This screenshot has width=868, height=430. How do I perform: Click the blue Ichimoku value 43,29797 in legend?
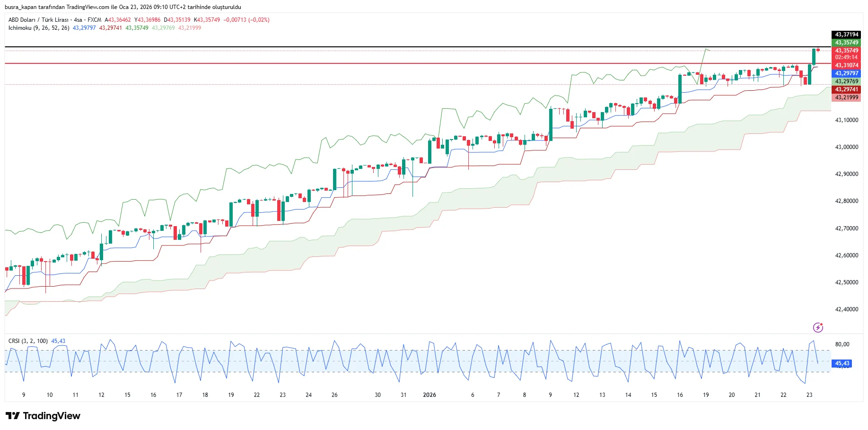[x=84, y=28]
